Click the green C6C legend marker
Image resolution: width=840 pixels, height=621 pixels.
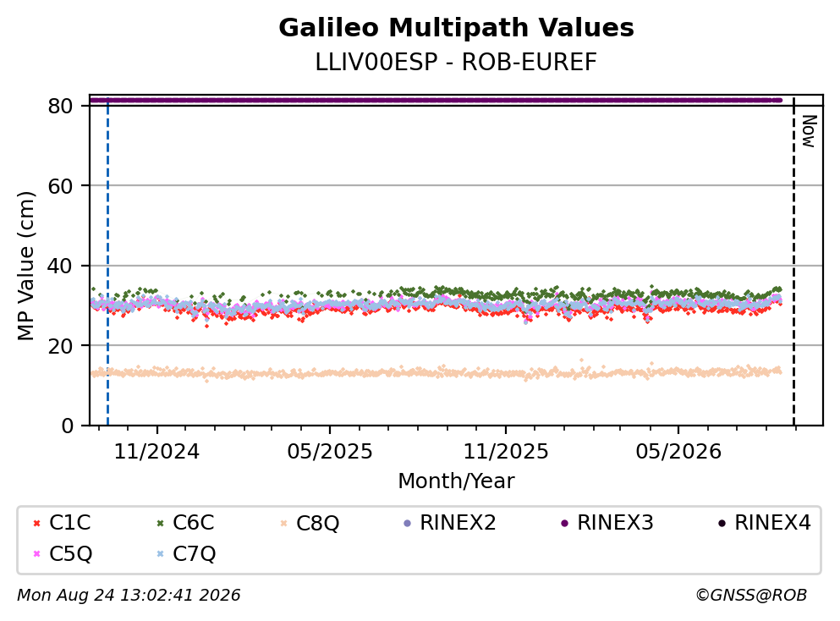pyautogui.click(x=160, y=523)
